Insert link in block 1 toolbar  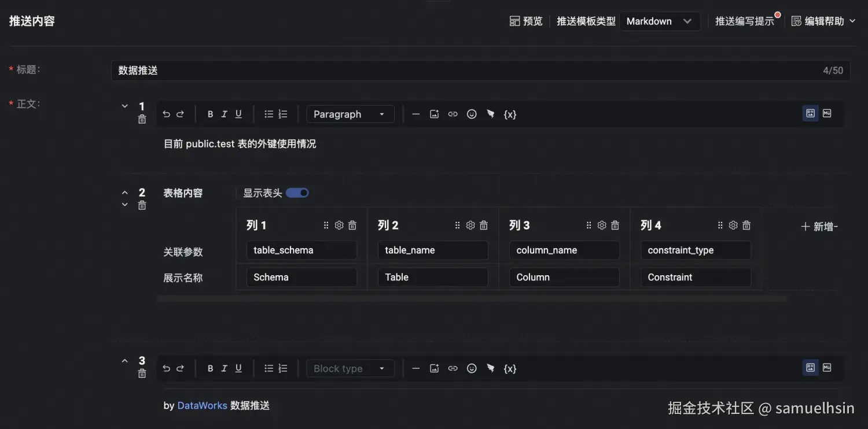click(453, 114)
